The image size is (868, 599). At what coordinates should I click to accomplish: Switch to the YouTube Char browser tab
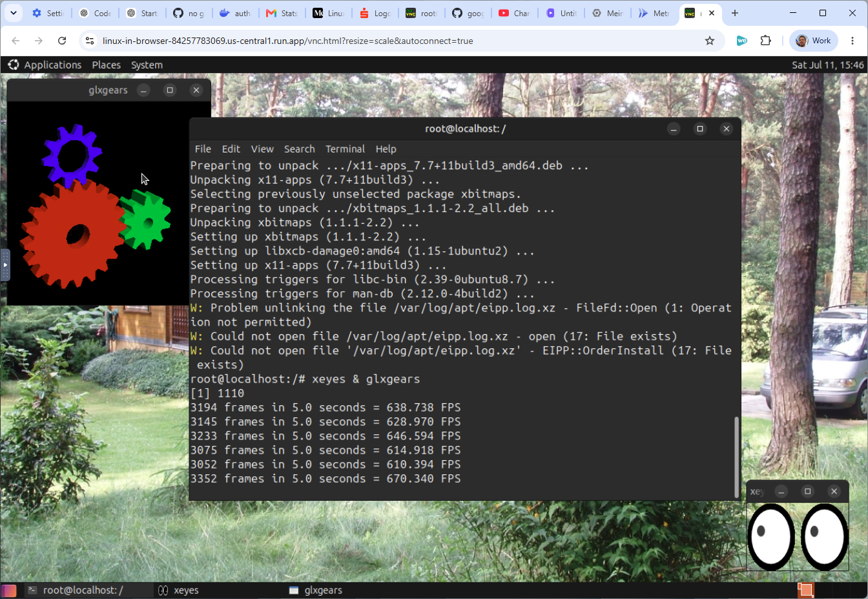tap(515, 13)
